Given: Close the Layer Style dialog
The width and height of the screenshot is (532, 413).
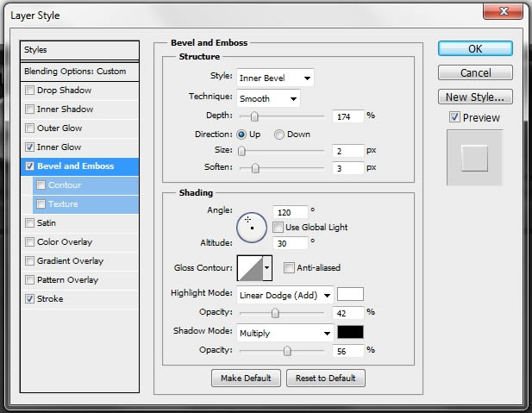Looking at the screenshot, I should pyautogui.click(x=503, y=11).
